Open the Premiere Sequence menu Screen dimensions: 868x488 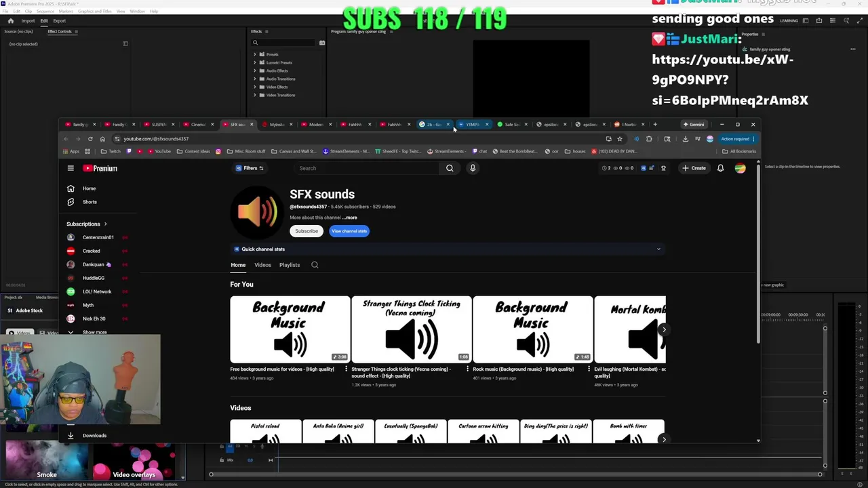[45, 12]
